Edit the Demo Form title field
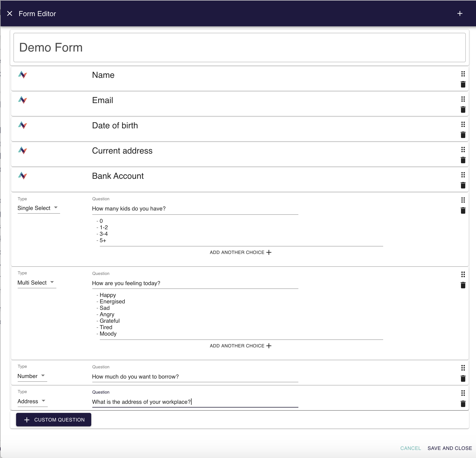 tap(239, 48)
